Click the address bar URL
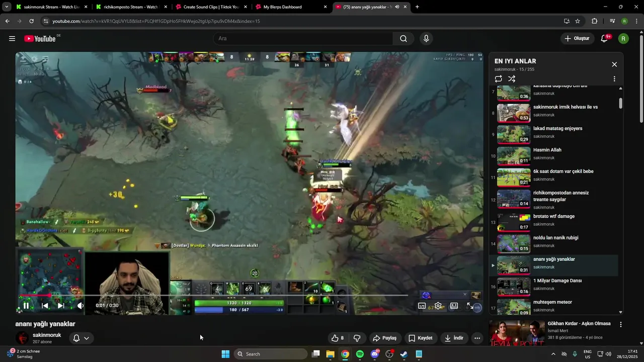Viewport: 644px width, 362px height. pyautogui.click(x=156, y=21)
